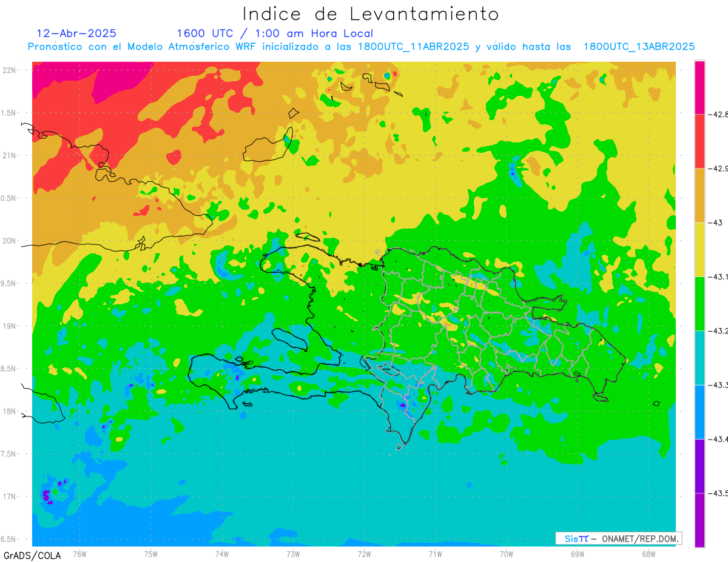Click the -43.4 color bar value

coord(719,439)
